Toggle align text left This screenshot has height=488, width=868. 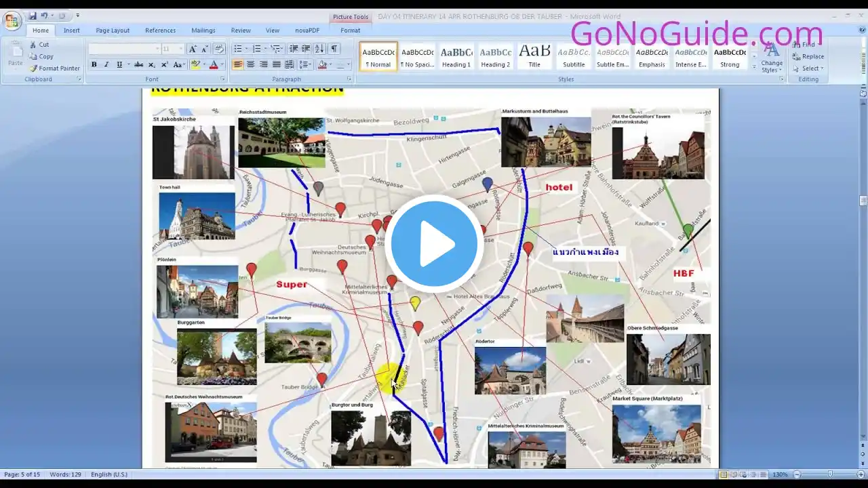pos(237,64)
